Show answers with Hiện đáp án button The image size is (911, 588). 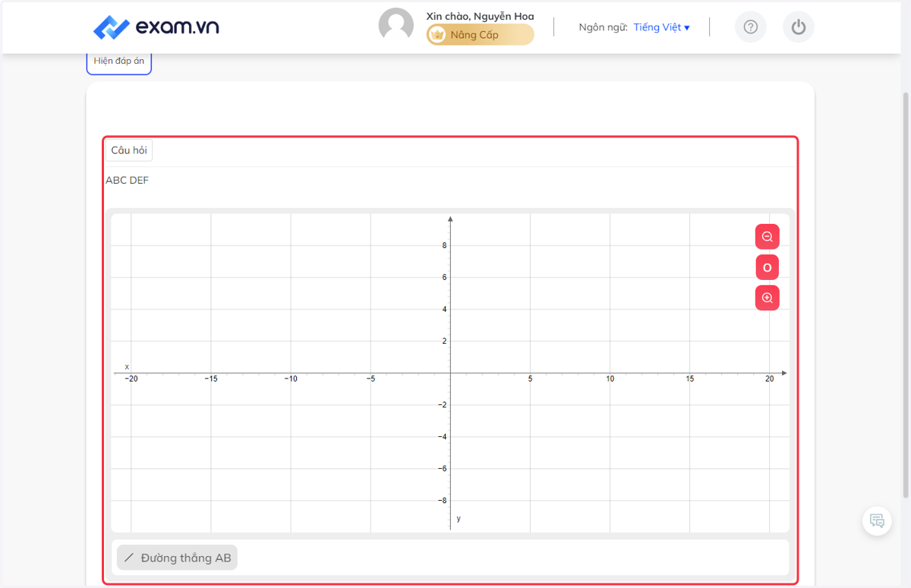pyautogui.click(x=119, y=61)
